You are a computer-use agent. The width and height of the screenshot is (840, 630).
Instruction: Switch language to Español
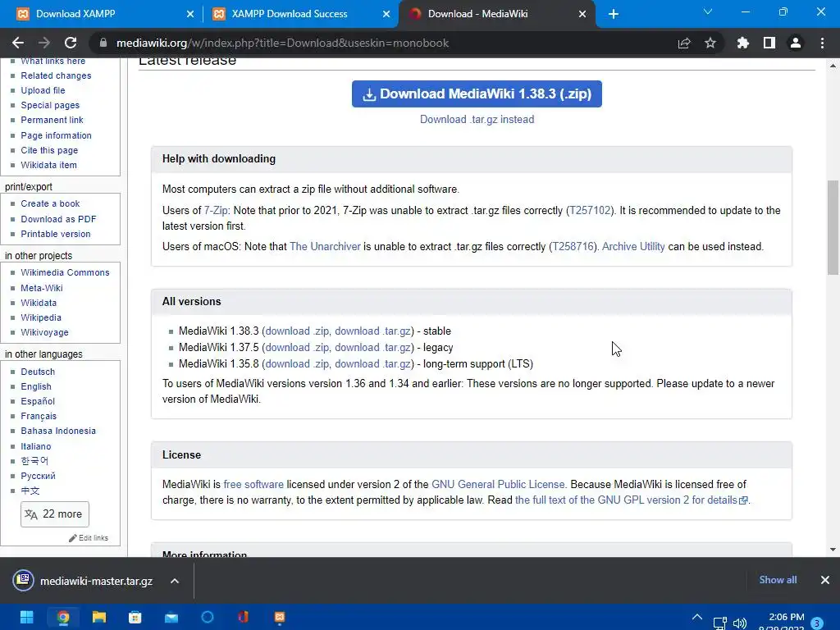click(38, 401)
